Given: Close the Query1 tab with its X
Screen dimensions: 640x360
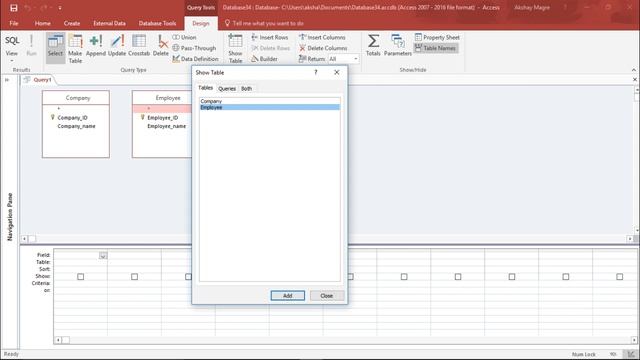Looking at the screenshot, I should (635, 80).
